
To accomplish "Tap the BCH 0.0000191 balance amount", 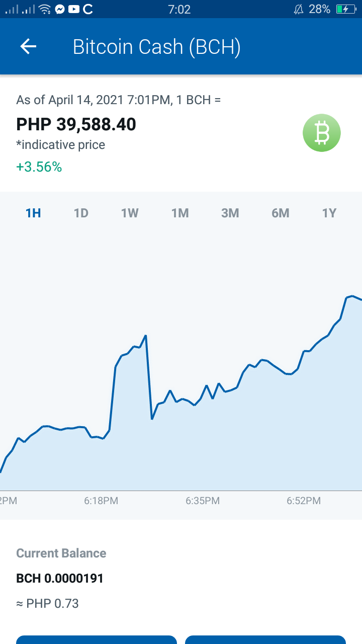I will point(60,579).
